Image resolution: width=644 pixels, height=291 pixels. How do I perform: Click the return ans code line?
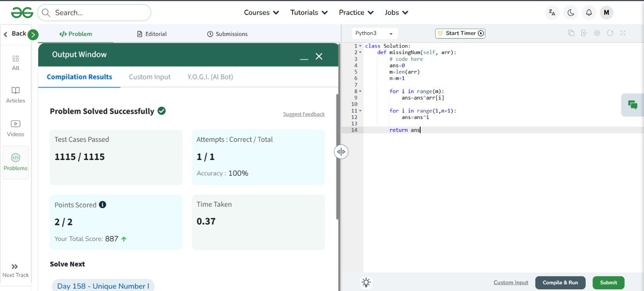[405, 130]
